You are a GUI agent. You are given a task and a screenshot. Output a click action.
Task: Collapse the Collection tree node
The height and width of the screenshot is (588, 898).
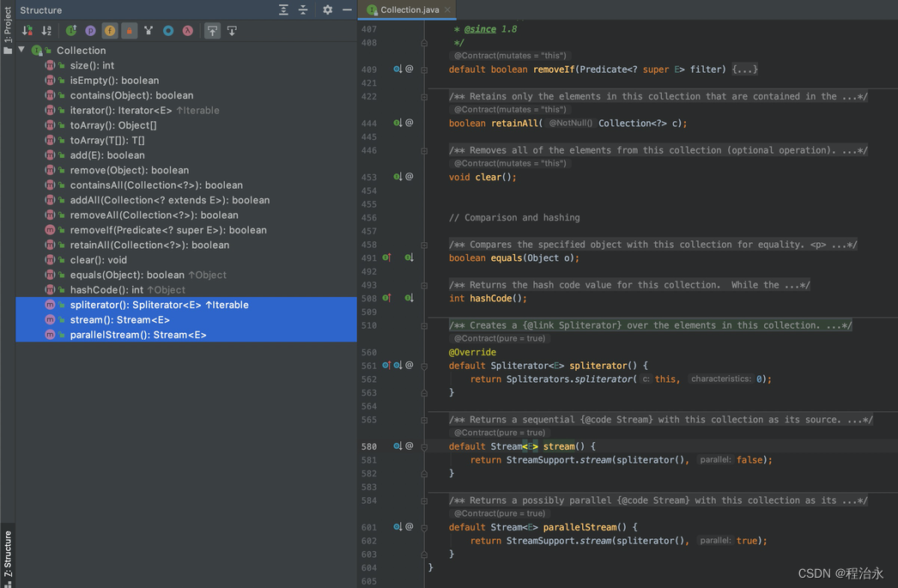[x=21, y=50]
